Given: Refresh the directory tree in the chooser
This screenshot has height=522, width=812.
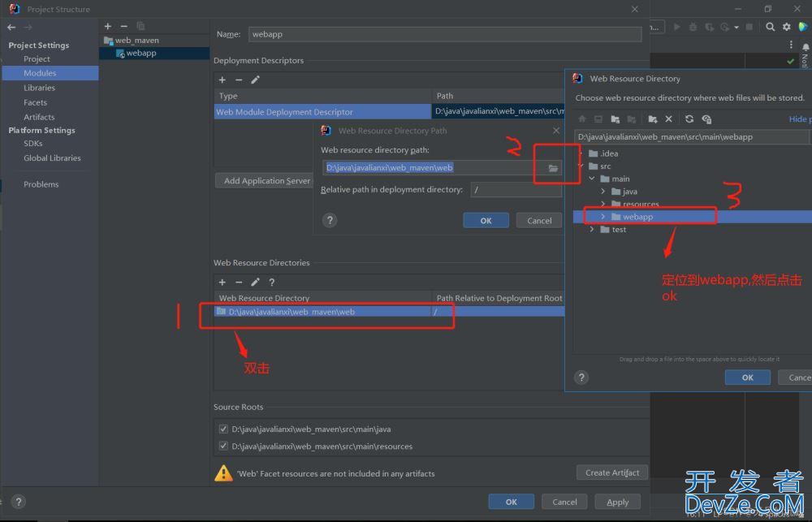Looking at the screenshot, I should [x=689, y=119].
